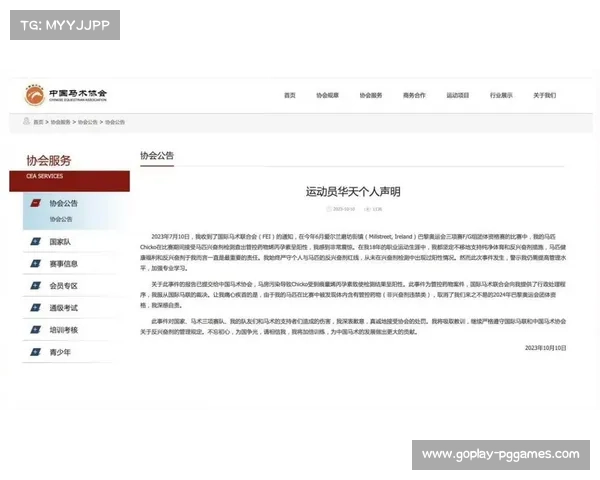Image resolution: width=600 pixels, height=480 pixels.
Task: Go to 协会服务 via the breadcrumb
Action: pos(60,122)
